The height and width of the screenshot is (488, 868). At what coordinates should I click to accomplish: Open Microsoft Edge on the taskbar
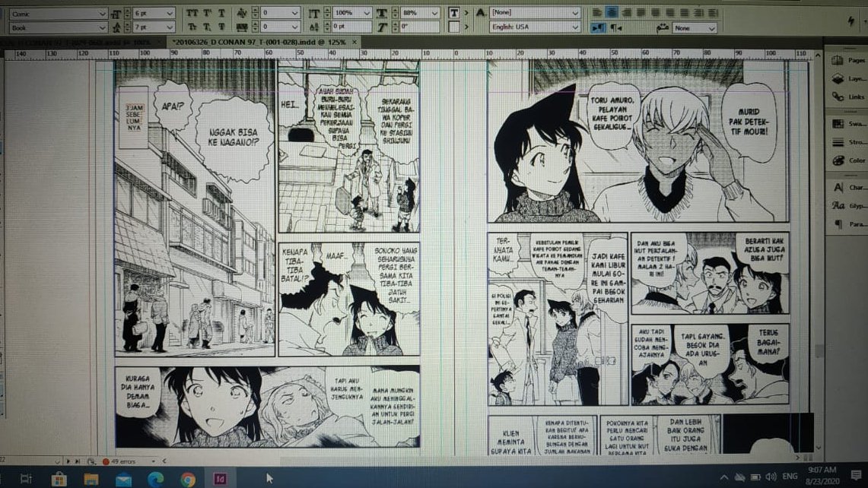(x=155, y=478)
